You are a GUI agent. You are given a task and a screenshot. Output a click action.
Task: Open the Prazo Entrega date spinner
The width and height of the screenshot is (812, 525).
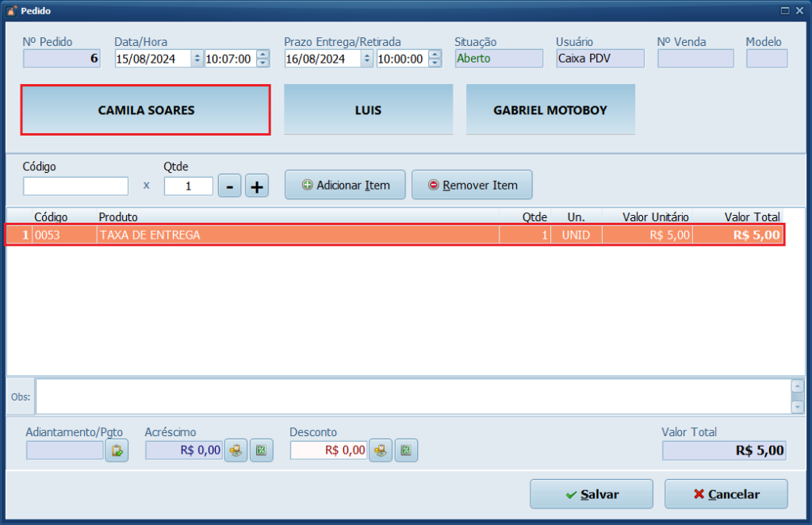click(x=367, y=59)
